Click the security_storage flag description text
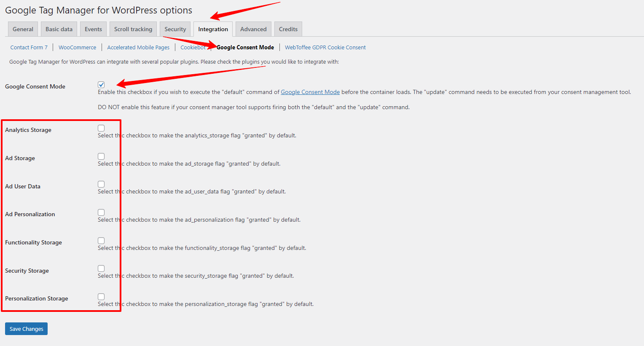This screenshot has width=644, height=346. point(196,276)
